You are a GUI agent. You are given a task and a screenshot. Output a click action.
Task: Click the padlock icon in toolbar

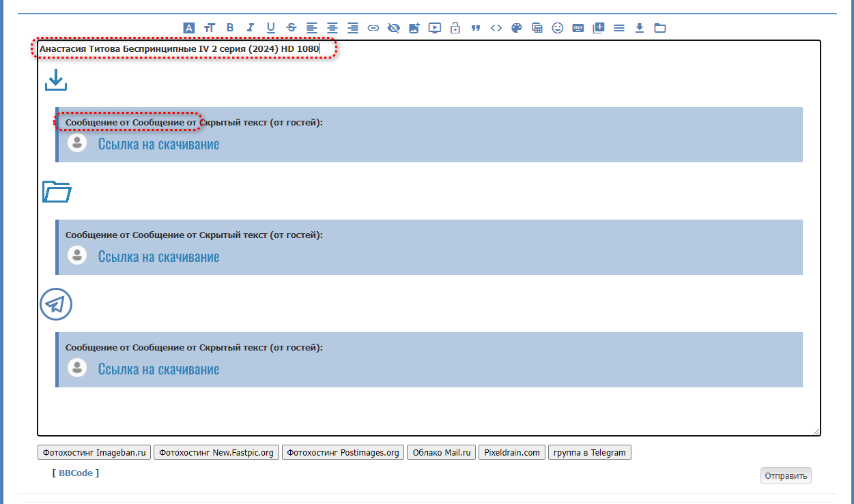pyautogui.click(x=455, y=28)
